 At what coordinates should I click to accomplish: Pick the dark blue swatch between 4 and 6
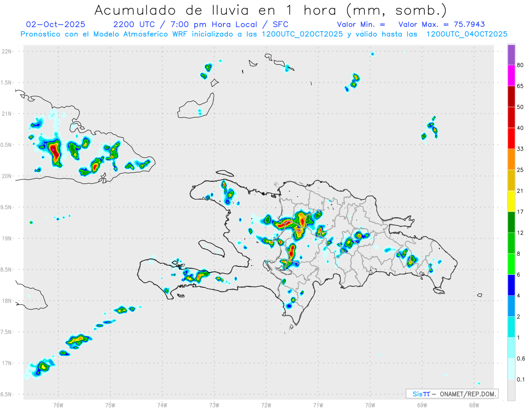coord(511,285)
